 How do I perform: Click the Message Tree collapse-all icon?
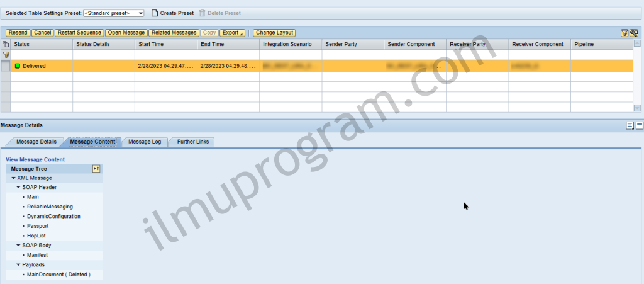(96, 169)
